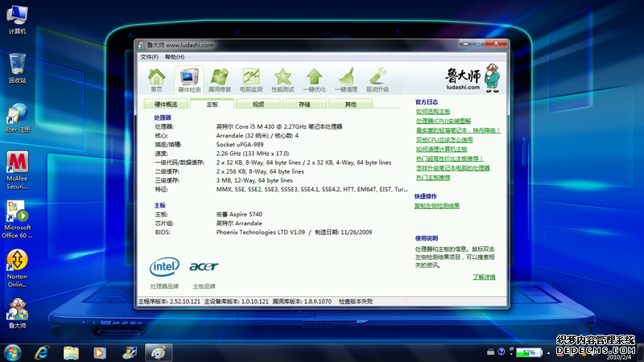Screen dimensions: 644x362
Task: Open the 热门超高性价比主板推荐 link
Action: tap(449, 158)
